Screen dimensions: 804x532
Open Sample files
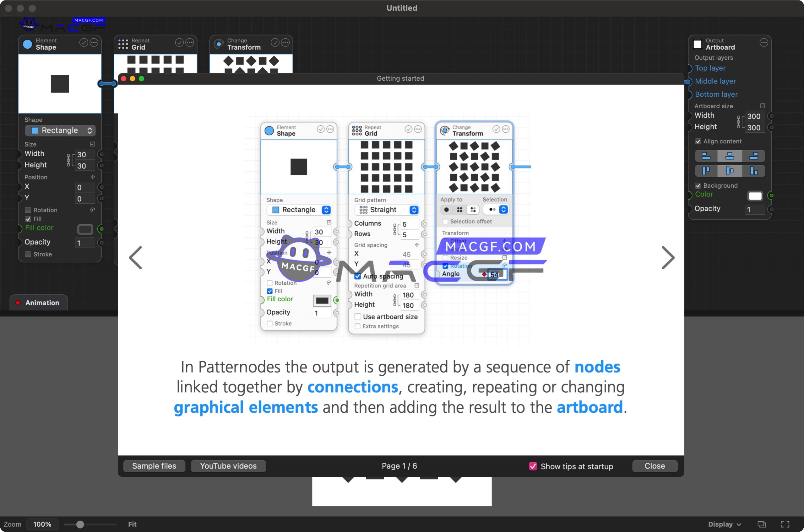pos(154,466)
